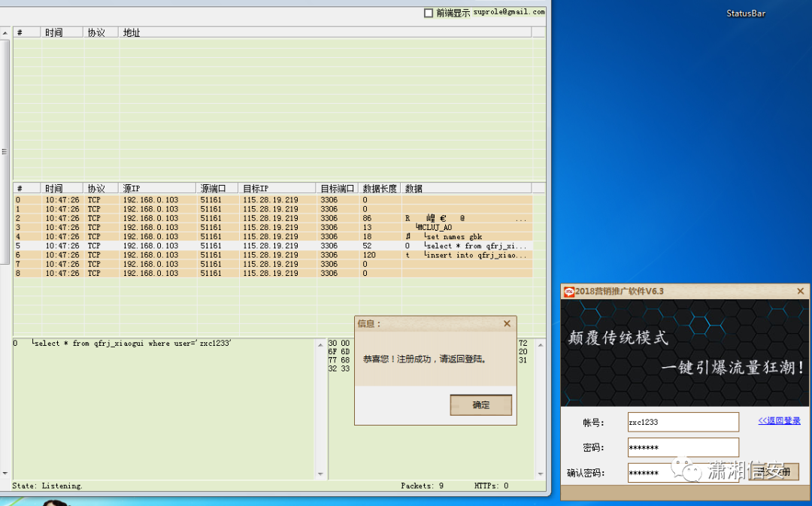Select packet row 4 with set names gbk
Screen dimensions: 812x506
click(273, 236)
